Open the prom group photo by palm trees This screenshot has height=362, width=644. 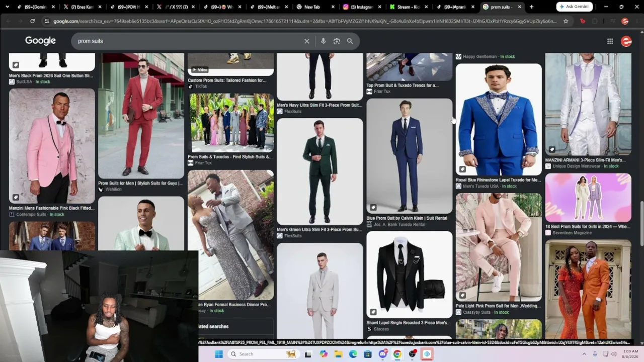pyautogui.click(x=231, y=123)
